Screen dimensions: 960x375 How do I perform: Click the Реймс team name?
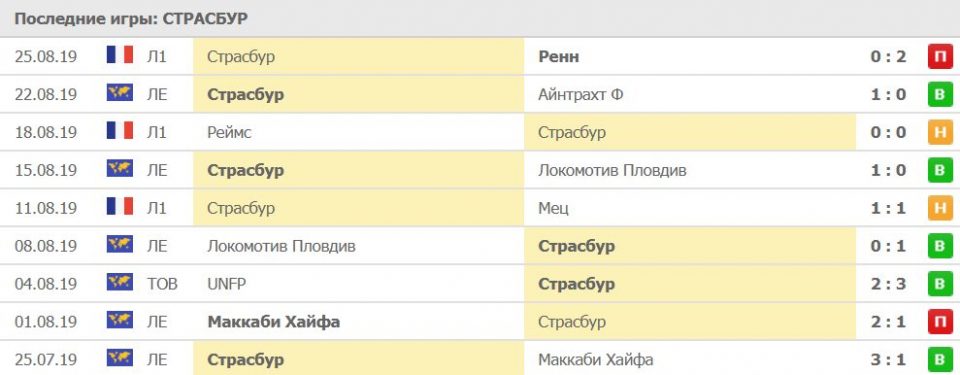point(229,132)
